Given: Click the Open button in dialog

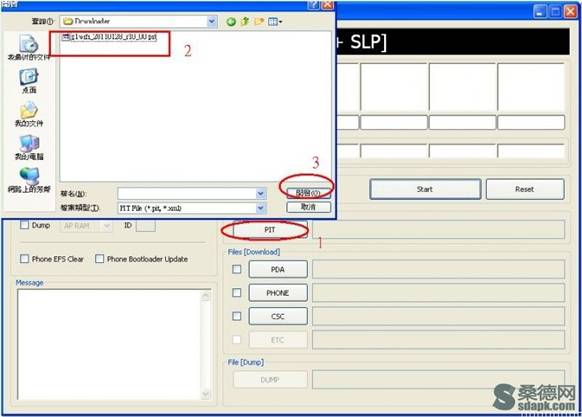Looking at the screenshot, I should (x=308, y=193).
